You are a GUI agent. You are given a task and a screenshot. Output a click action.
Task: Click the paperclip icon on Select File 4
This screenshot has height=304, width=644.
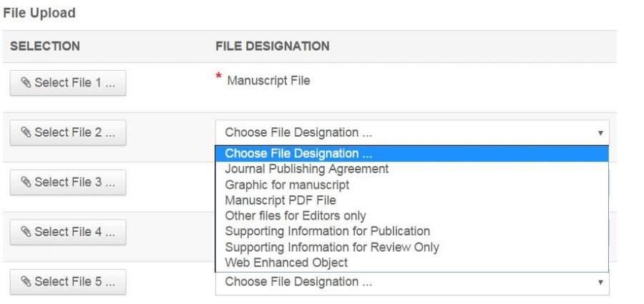(26, 232)
